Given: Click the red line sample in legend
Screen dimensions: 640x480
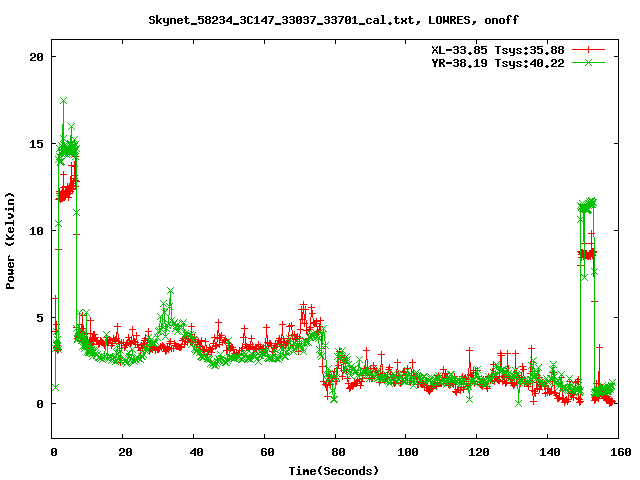Looking at the screenshot, I should [x=590, y=49].
